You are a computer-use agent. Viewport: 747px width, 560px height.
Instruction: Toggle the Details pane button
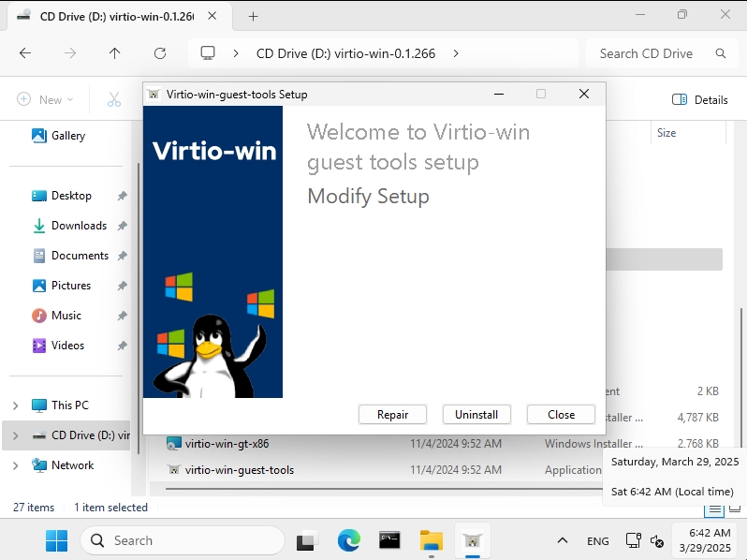point(700,99)
